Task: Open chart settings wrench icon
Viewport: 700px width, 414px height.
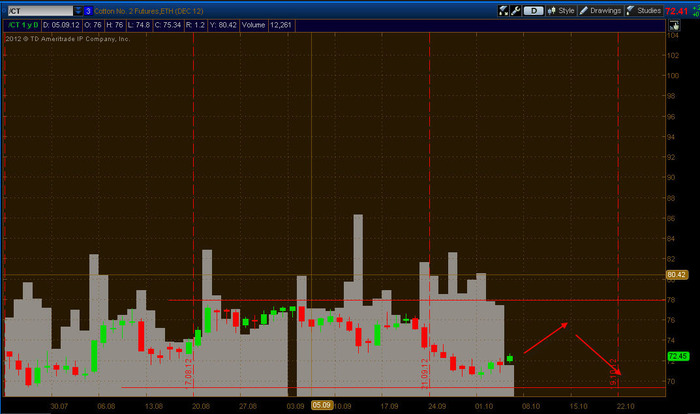Action: (515, 11)
